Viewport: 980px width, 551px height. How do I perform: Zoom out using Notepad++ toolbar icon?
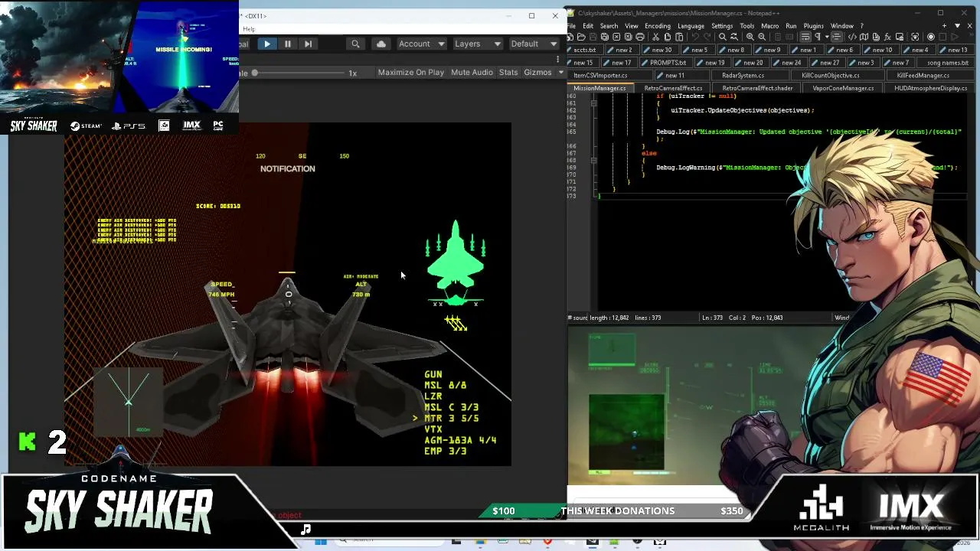pyautogui.click(x=762, y=37)
